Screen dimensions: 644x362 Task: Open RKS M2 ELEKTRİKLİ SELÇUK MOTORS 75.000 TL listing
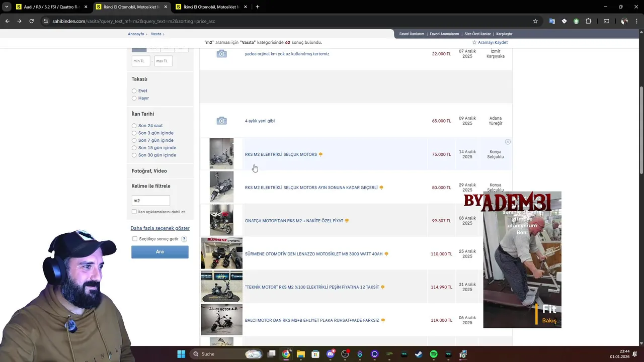click(x=281, y=154)
